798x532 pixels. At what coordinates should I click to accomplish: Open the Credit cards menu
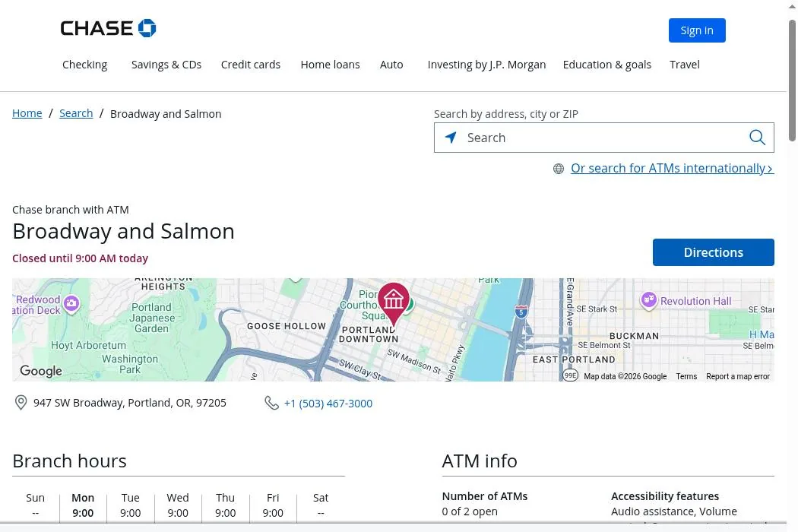pos(250,65)
